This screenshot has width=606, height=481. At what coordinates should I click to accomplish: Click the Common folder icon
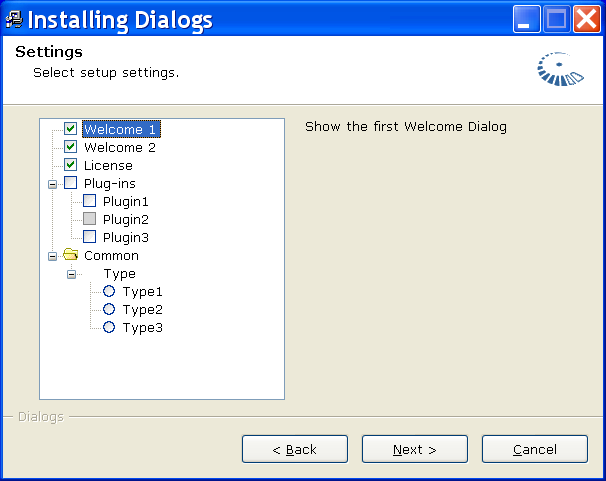pyautogui.click(x=71, y=255)
